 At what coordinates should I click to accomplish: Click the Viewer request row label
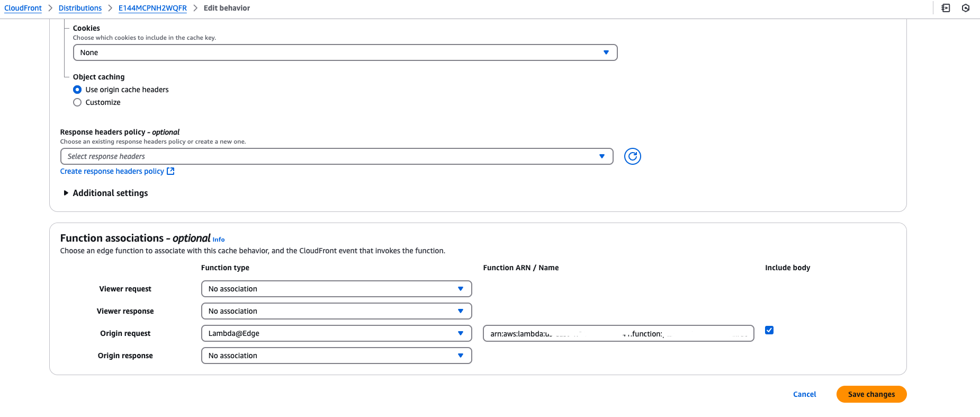tap(125, 289)
